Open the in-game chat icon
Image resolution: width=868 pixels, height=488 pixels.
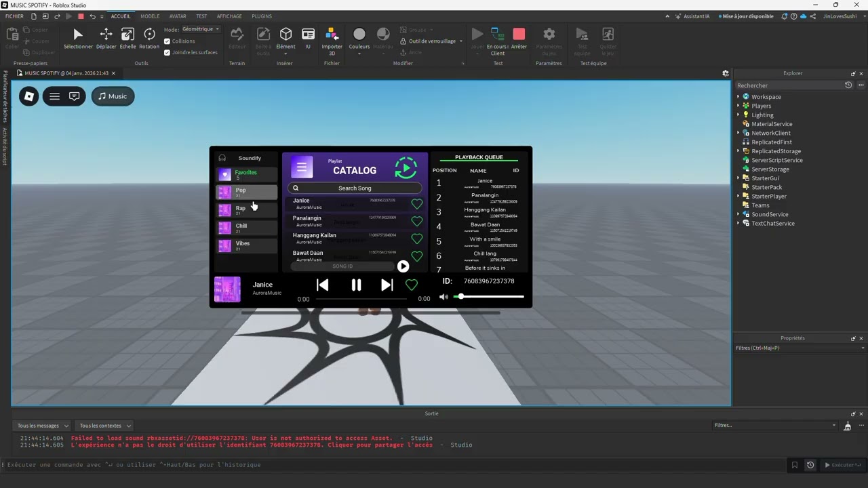(75, 96)
